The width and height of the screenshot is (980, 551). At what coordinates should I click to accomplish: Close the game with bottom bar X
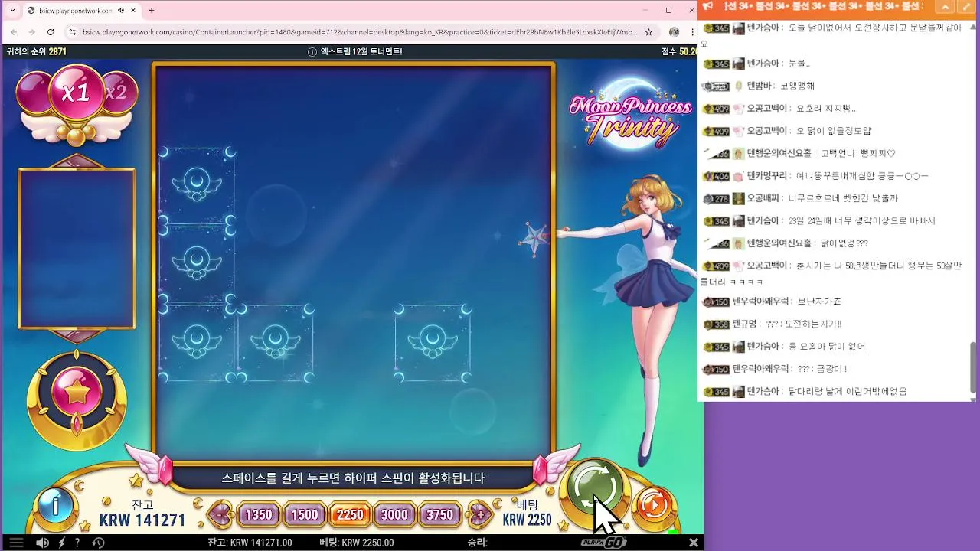[x=693, y=543]
